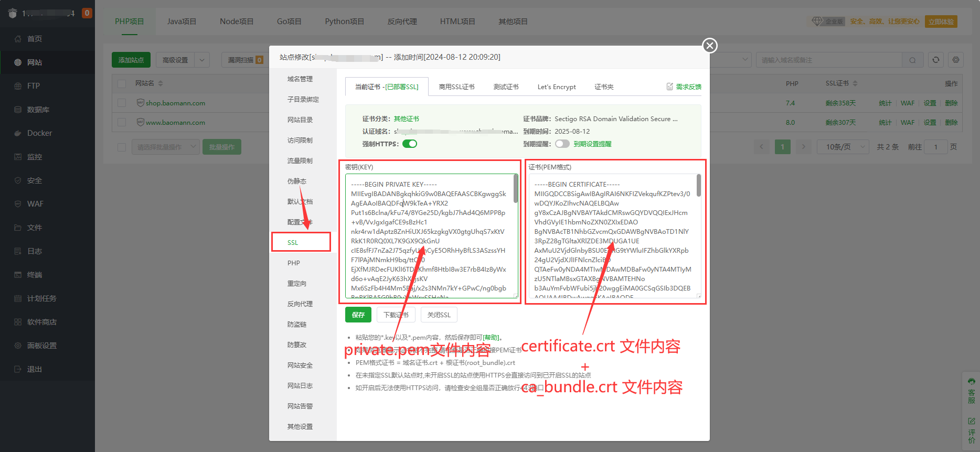
Task: Click the 网站 globe icon in sidebar
Action: pos(18,62)
